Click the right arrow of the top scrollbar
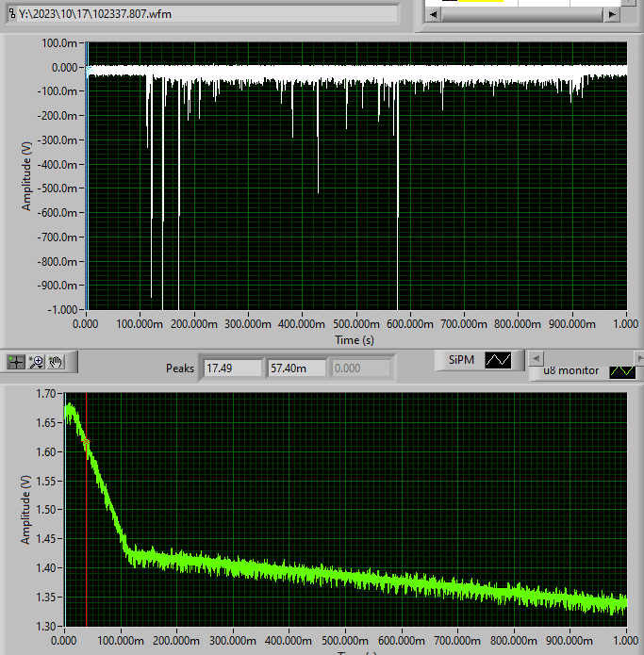This screenshot has width=644, height=655. [612, 14]
